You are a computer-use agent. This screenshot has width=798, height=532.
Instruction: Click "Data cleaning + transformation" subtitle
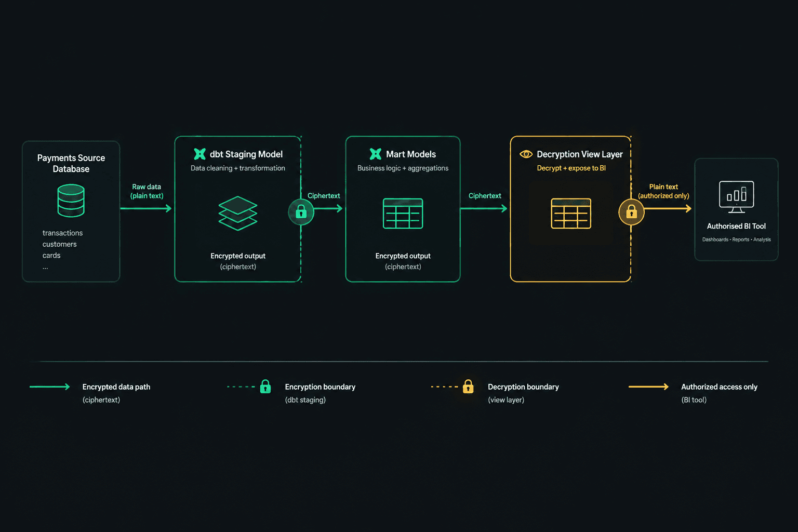click(238, 168)
